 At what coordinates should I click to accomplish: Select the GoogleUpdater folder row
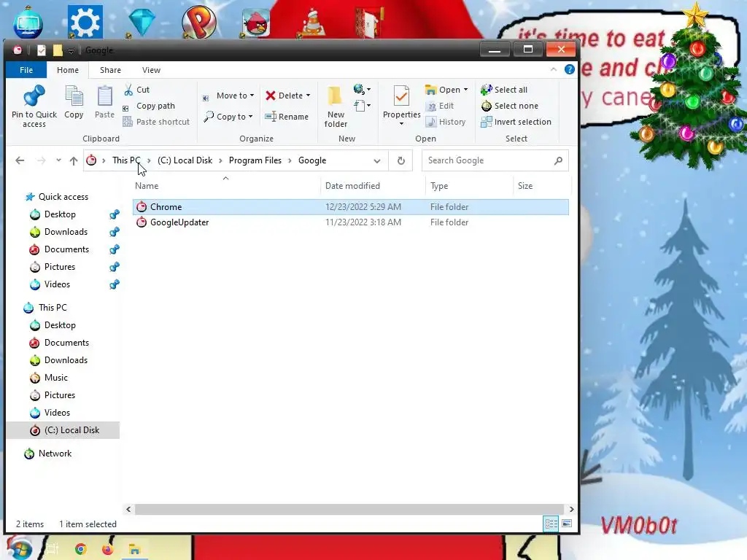coord(351,222)
